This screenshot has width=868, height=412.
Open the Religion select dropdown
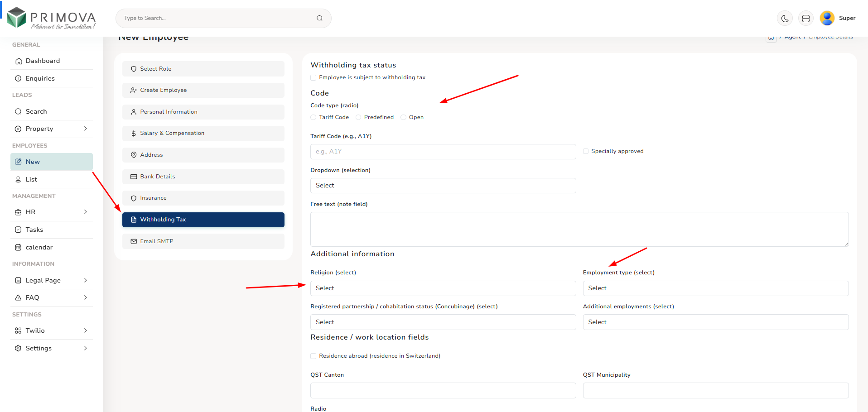tap(443, 288)
